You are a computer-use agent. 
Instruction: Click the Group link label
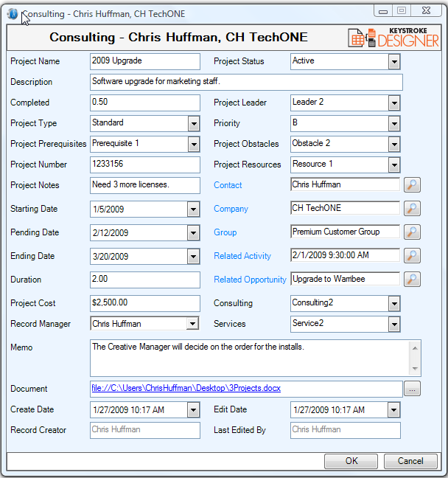point(225,232)
